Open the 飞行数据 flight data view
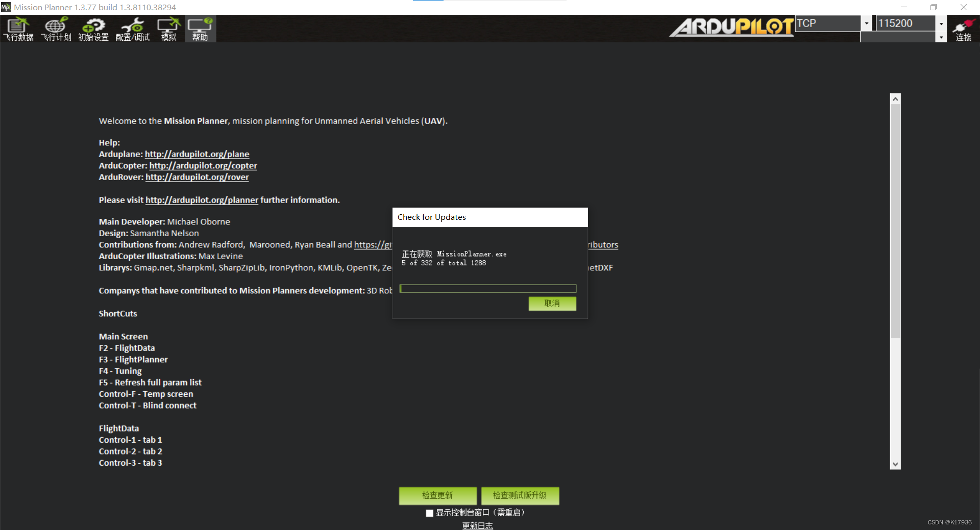Image resolution: width=980 pixels, height=530 pixels. pyautogui.click(x=18, y=29)
